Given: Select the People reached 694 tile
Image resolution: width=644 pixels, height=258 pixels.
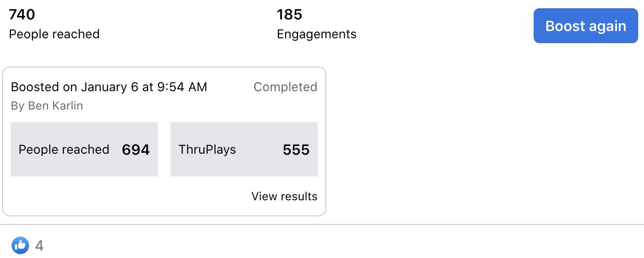Looking at the screenshot, I should [x=84, y=149].
